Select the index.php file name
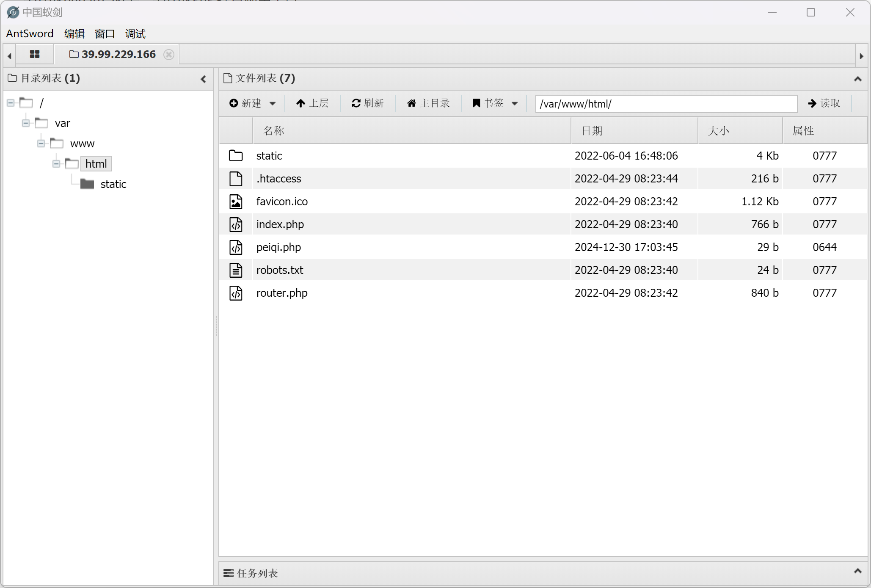Screen dimensions: 871x588 (280, 224)
